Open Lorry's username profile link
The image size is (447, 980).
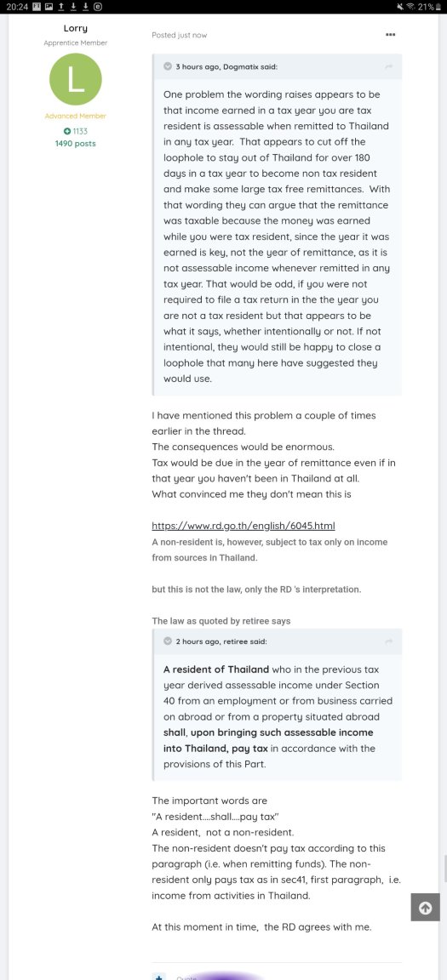point(76,28)
